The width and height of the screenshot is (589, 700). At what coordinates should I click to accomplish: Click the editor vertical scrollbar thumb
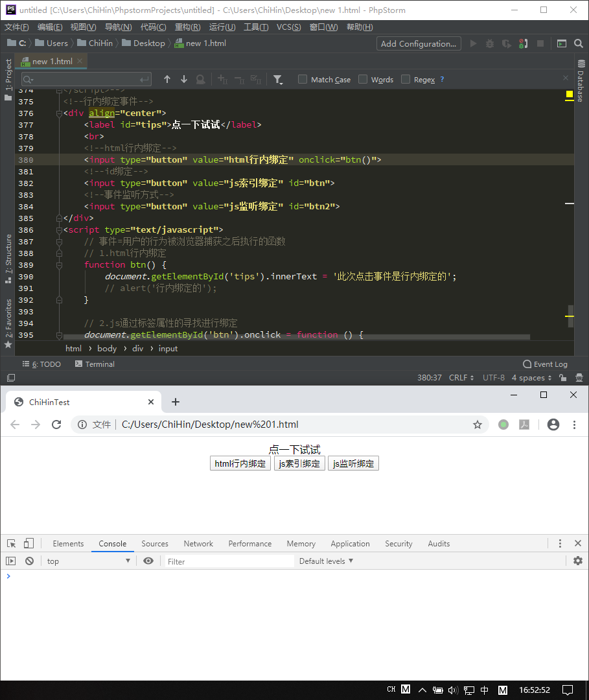(571, 316)
